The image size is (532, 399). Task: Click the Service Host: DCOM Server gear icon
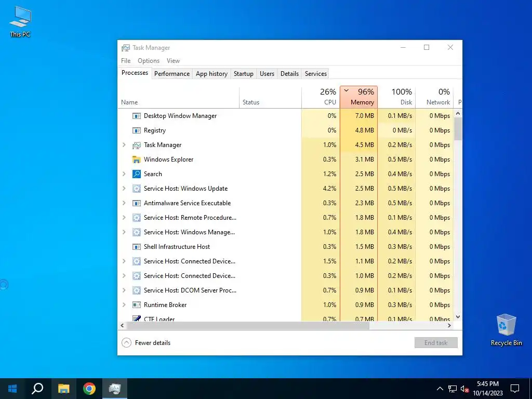(137, 290)
